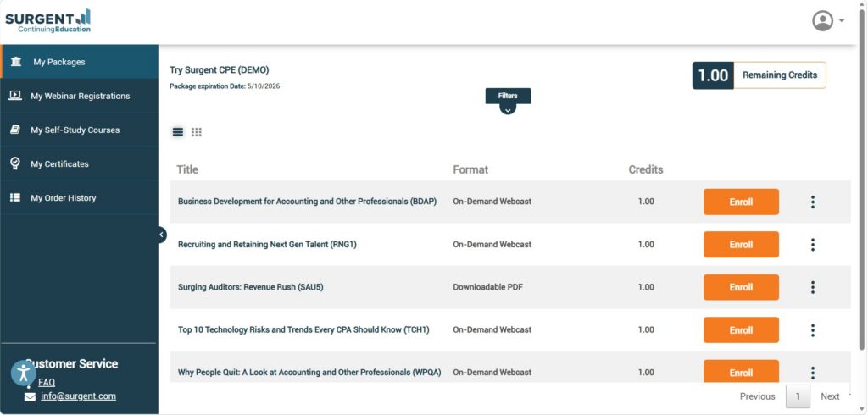Click the chevron below the Filters label
The image size is (868, 415).
tap(508, 109)
